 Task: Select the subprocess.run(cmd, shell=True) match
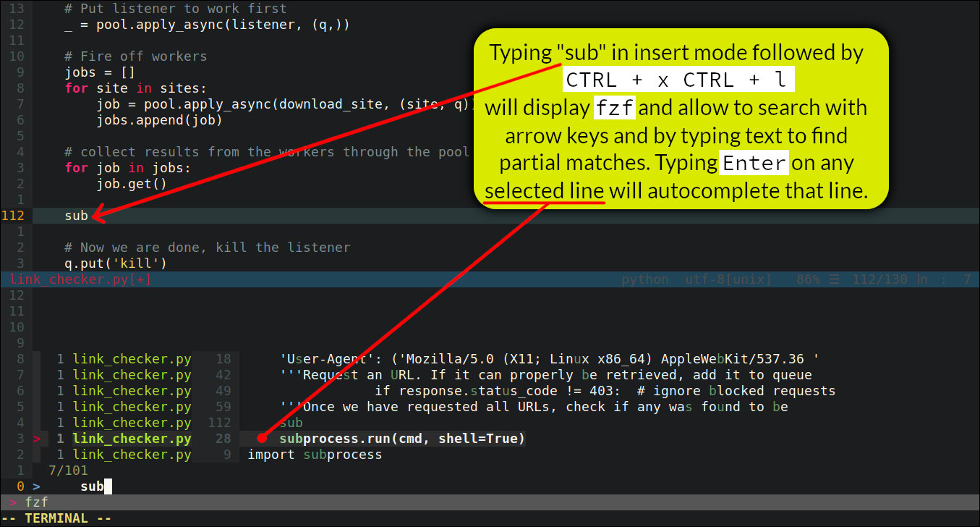pos(401,438)
